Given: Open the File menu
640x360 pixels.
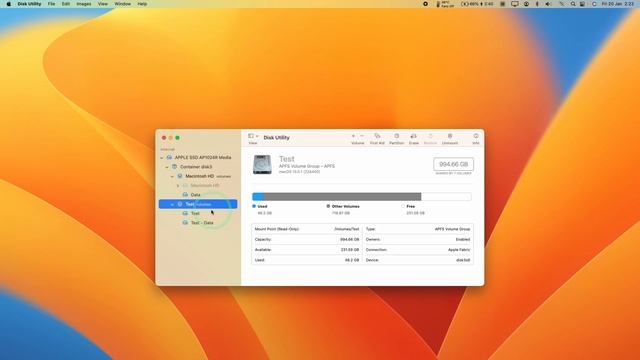Looking at the screenshot, I should pyautogui.click(x=51, y=4).
